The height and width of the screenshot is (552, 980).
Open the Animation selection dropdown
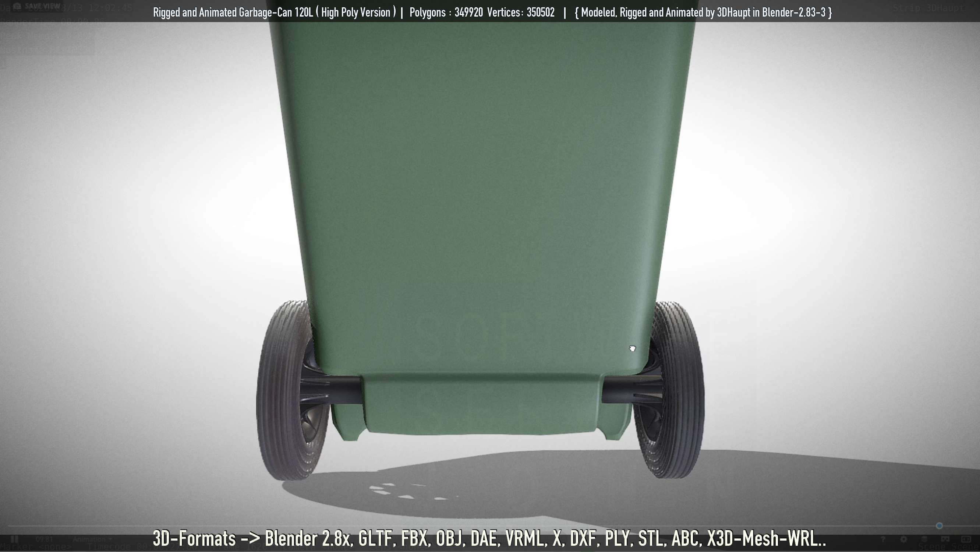point(92,539)
